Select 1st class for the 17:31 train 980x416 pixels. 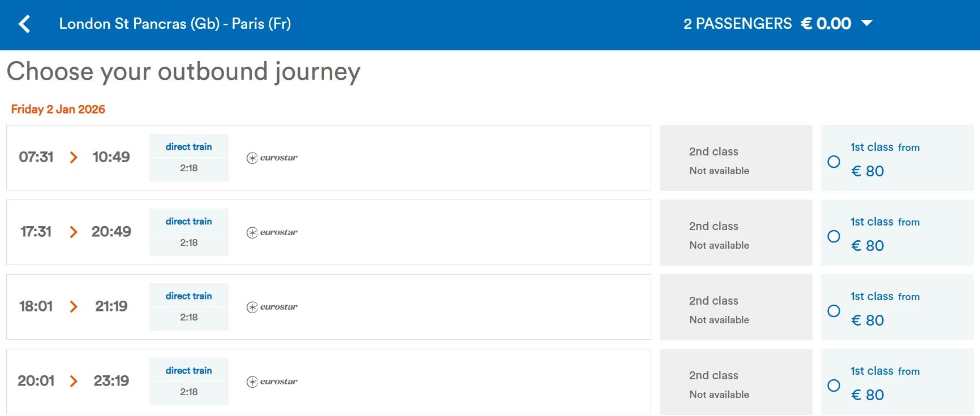click(833, 236)
